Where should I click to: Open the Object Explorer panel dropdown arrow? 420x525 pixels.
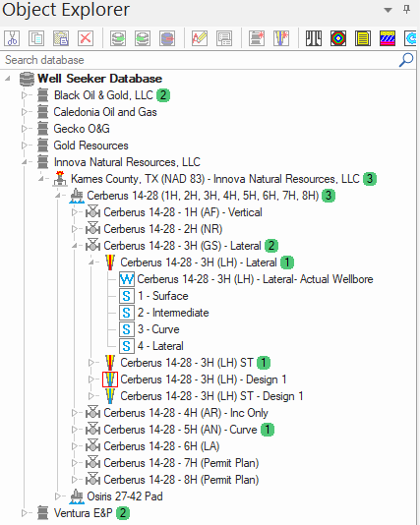pos(388,10)
